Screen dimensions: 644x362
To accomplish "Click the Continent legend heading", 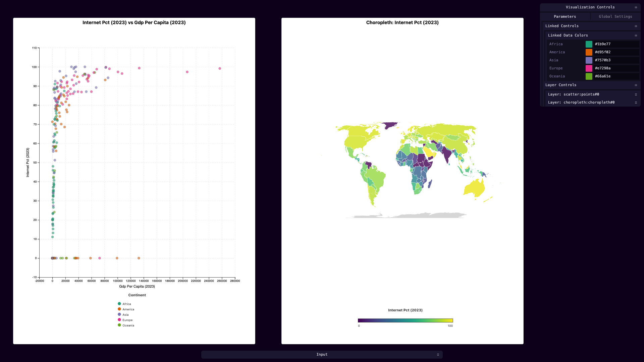I will (137, 295).
